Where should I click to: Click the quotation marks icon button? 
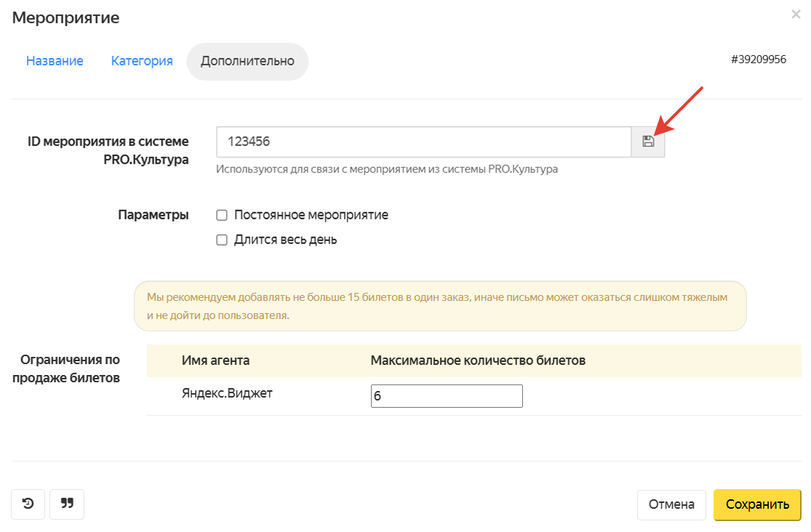(67, 504)
